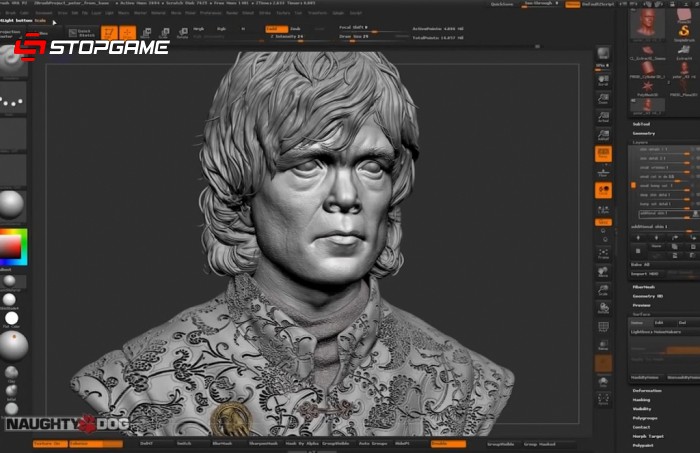The height and width of the screenshot is (453, 700).
Task: Expand the Polygroups section
Action: 645,418
